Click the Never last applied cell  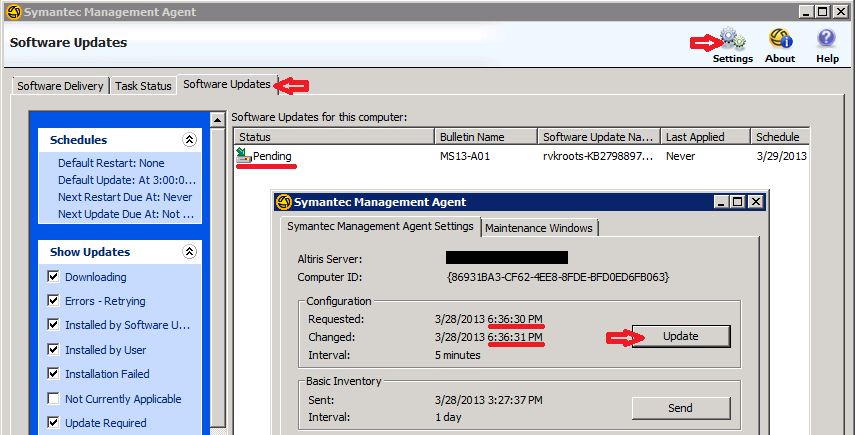pyautogui.click(x=680, y=156)
